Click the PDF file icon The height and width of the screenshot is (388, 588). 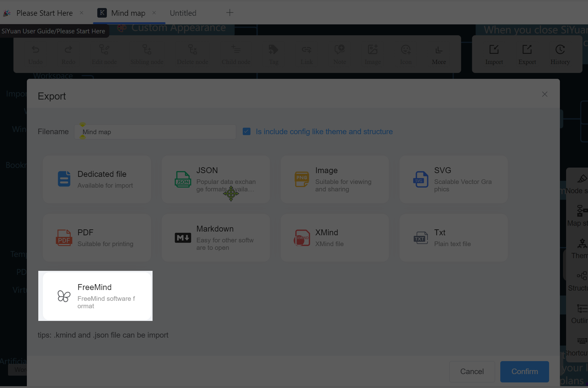coord(64,238)
